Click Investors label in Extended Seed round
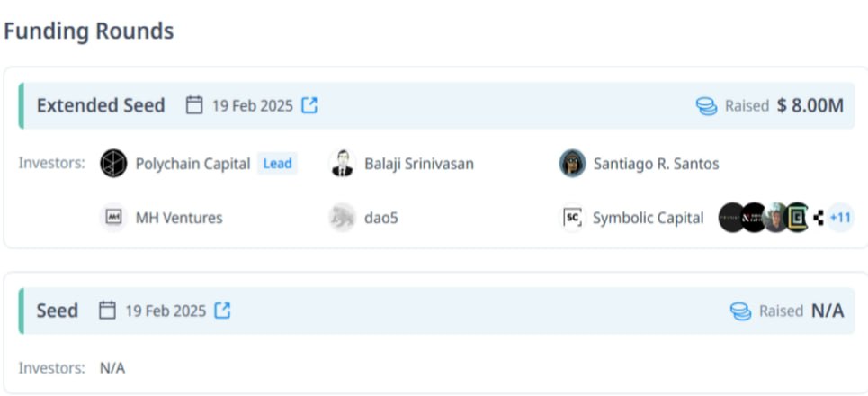868x396 pixels. pyautogui.click(x=52, y=164)
